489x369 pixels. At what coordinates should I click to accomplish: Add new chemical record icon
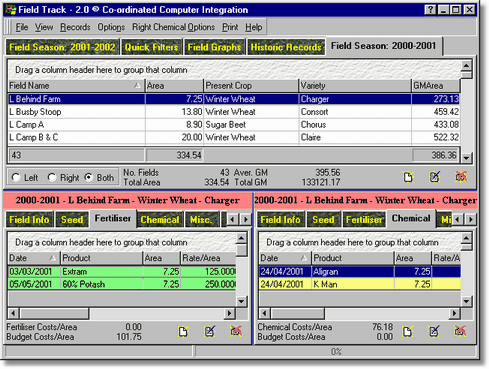click(407, 331)
